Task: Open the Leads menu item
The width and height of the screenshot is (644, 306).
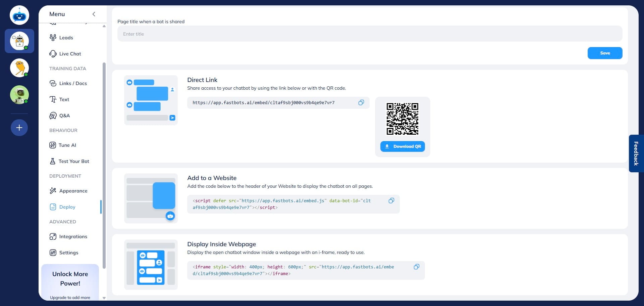Action: [x=66, y=38]
